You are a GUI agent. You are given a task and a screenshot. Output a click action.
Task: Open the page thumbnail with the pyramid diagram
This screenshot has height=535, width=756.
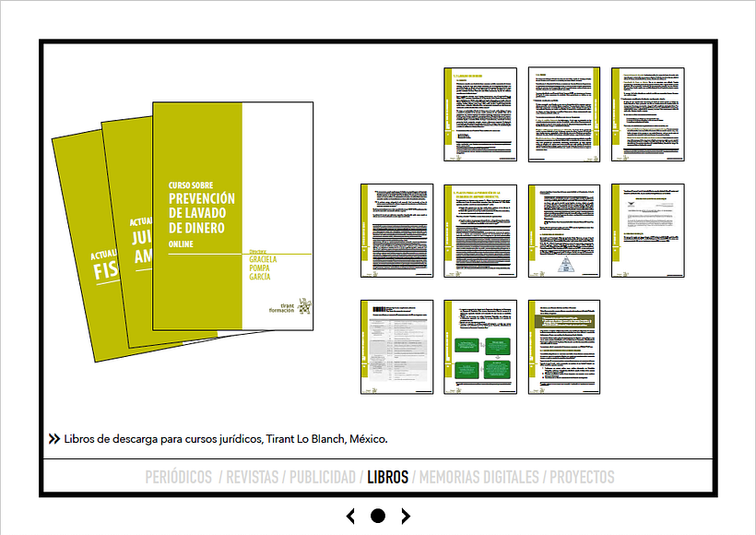click(564, 231)
